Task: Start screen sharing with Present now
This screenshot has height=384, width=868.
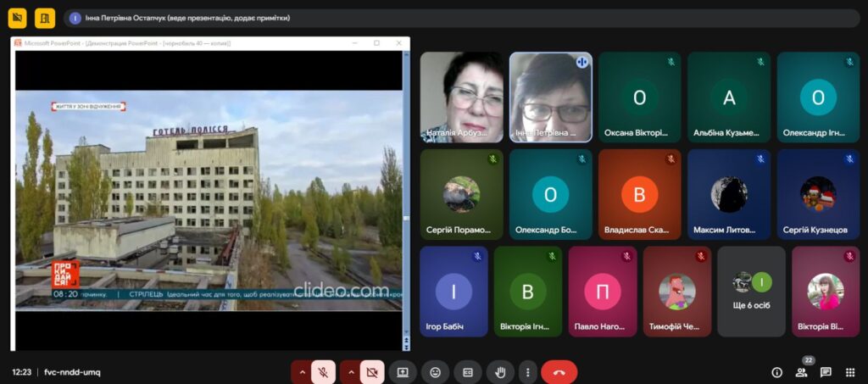Action: (x=403, y=372)
